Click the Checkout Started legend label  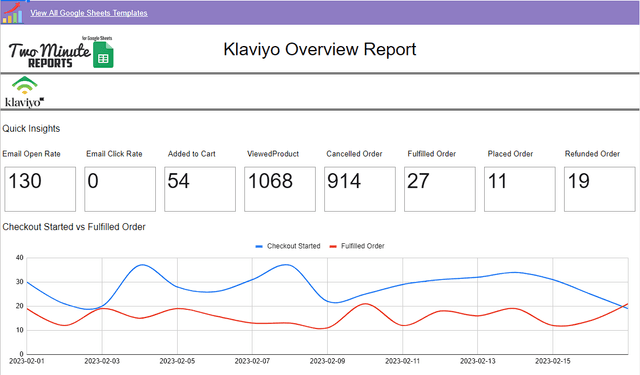click(x=293, y=246)
